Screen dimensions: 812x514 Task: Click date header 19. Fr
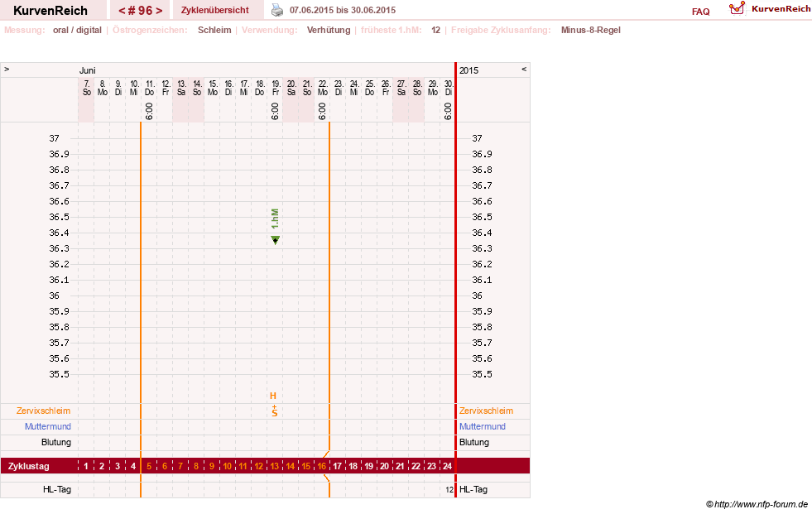pos(276,88)
